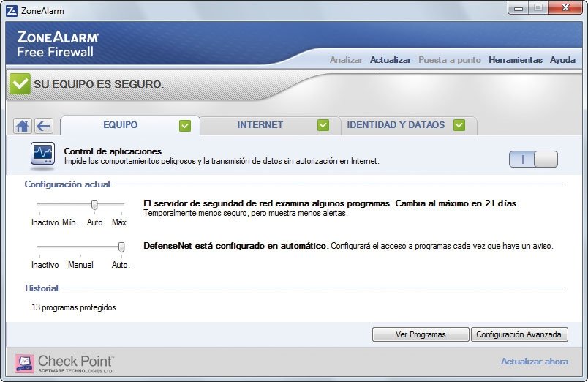588x382 pixels.
Task: Open the Actualizar menu
Action: coord(391,60)
